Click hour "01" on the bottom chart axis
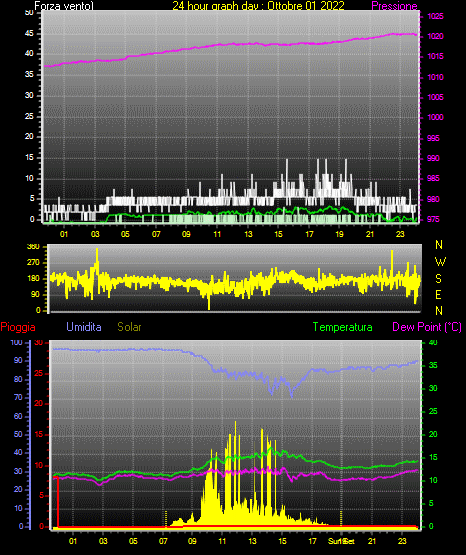Image resolution: width=466 pixels, height=555 pixels. pos(73,541)
